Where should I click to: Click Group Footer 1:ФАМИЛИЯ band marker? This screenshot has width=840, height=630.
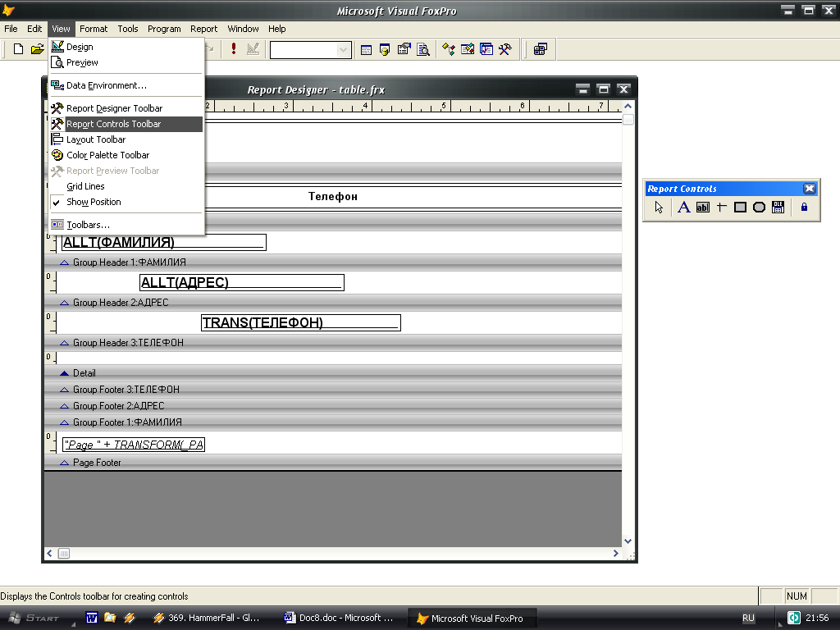[64, 422]
